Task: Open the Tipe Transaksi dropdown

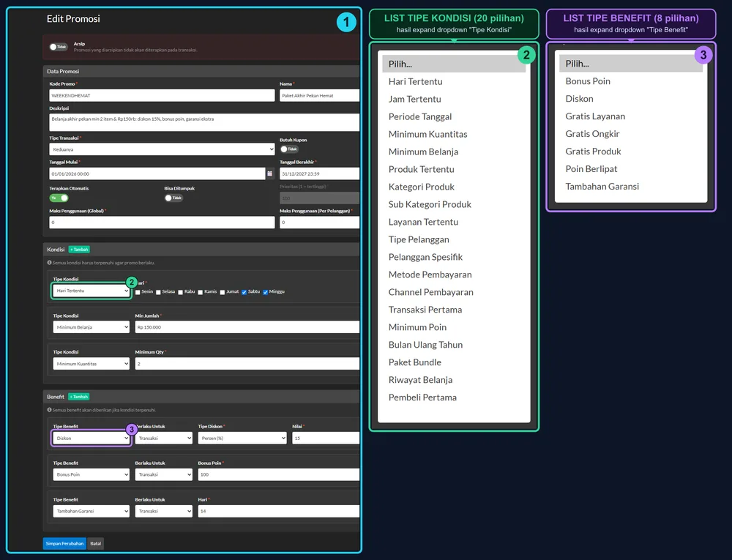Action: pos(162,149)
